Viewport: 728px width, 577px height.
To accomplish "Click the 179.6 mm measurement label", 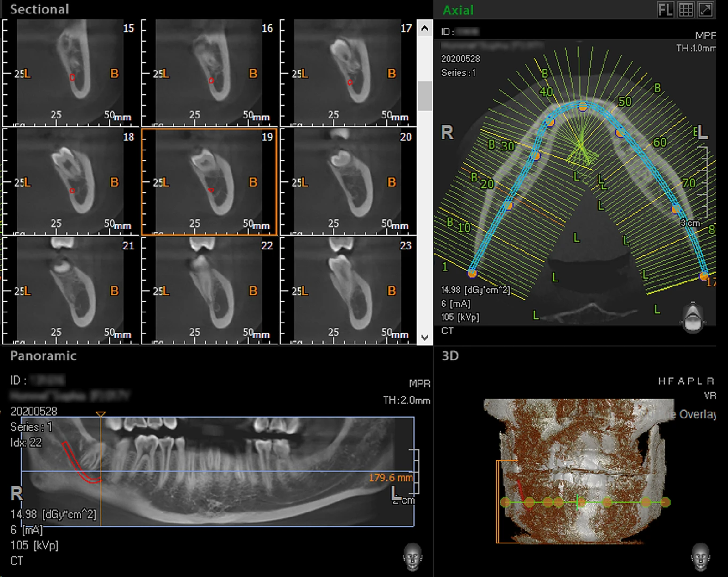I will 390,478.
